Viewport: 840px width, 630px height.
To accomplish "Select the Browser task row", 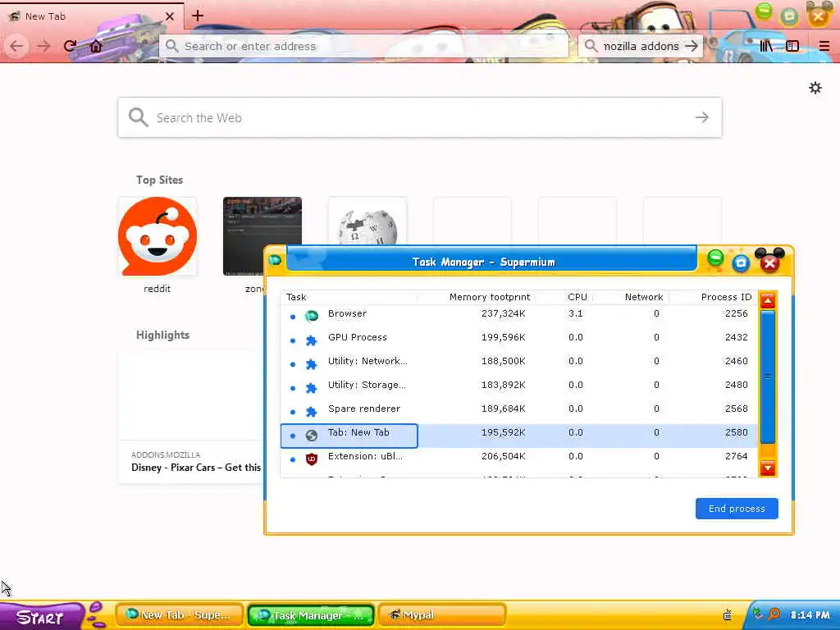I will point(518,316).
